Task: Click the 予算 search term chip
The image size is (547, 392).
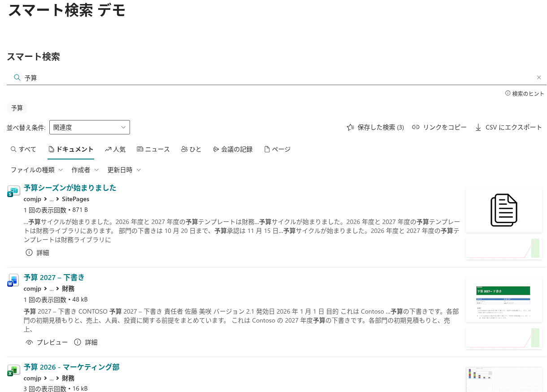Action: (x=17, y=108)
